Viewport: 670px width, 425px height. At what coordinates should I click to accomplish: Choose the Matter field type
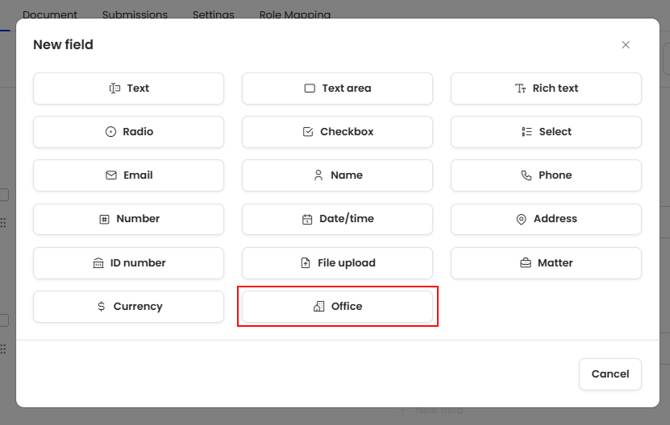[546, 263]
